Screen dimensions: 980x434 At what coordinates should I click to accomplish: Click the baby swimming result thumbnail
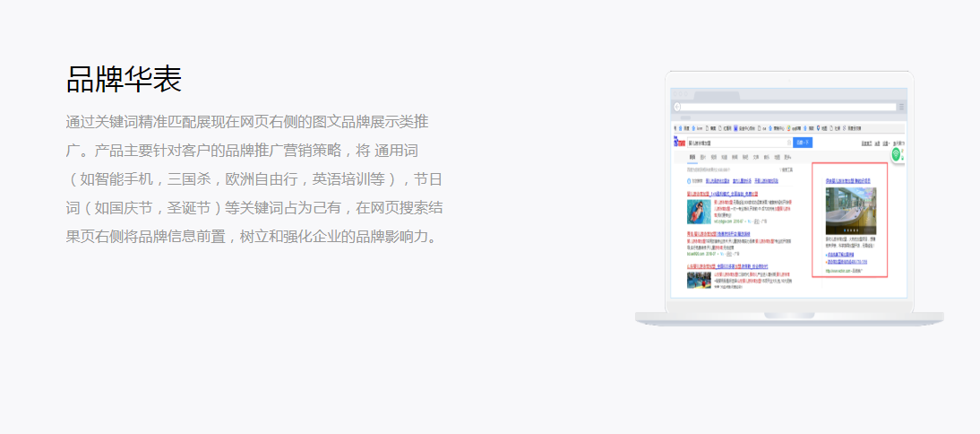(699, 212)
